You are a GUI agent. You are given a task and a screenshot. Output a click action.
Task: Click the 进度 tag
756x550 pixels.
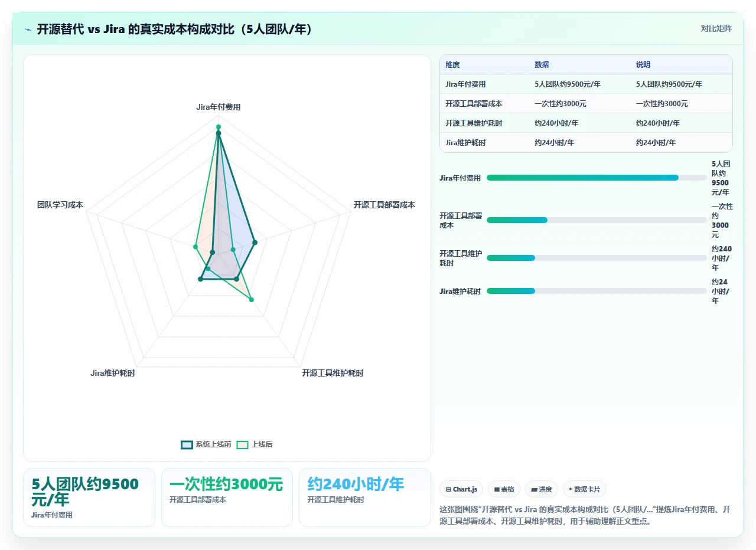[541, 489]
